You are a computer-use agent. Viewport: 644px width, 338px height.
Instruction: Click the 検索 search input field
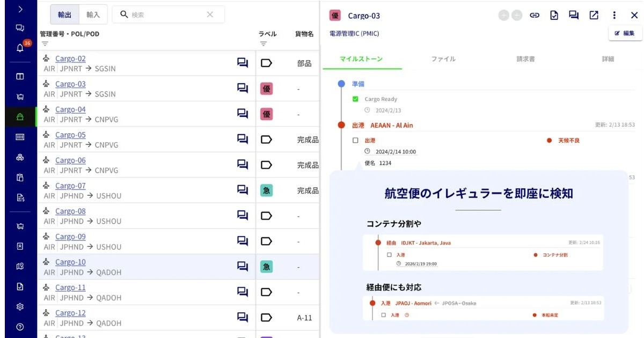click(x=164, y=14)
